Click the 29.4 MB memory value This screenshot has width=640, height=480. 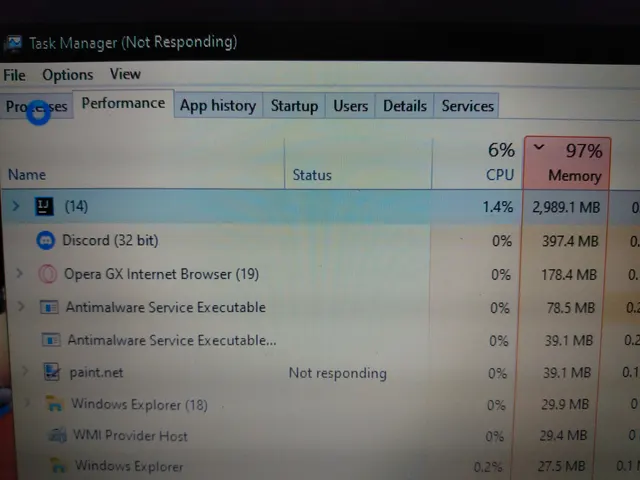coord(563,436)
